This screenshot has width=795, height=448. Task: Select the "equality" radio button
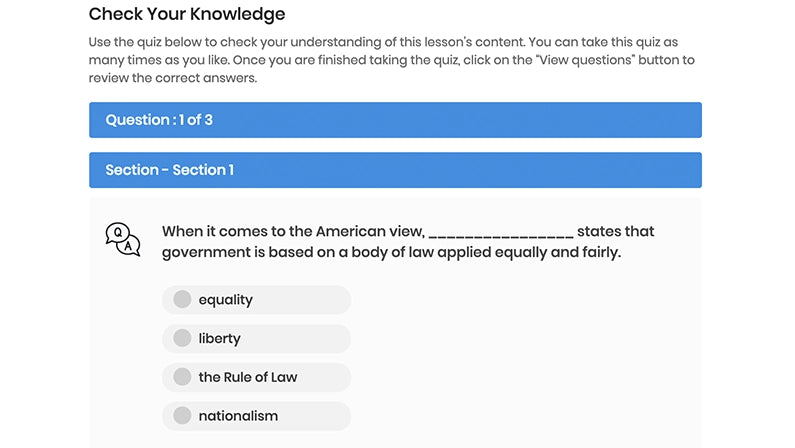coord(182,300)
